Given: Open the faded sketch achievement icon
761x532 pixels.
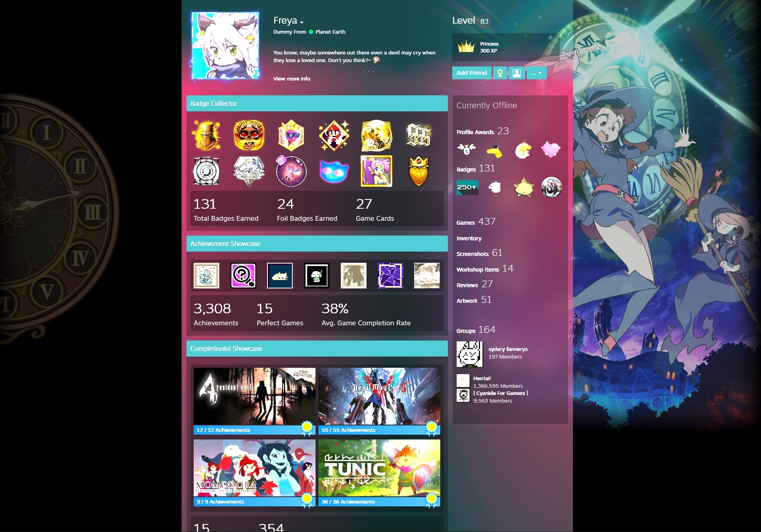Looking at the screenshot, I should point(427,276).
